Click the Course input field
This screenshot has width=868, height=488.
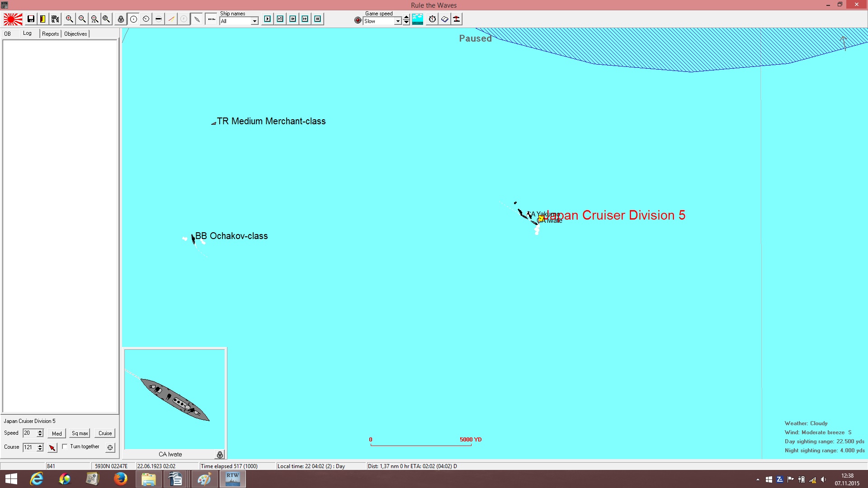(29, 447)
